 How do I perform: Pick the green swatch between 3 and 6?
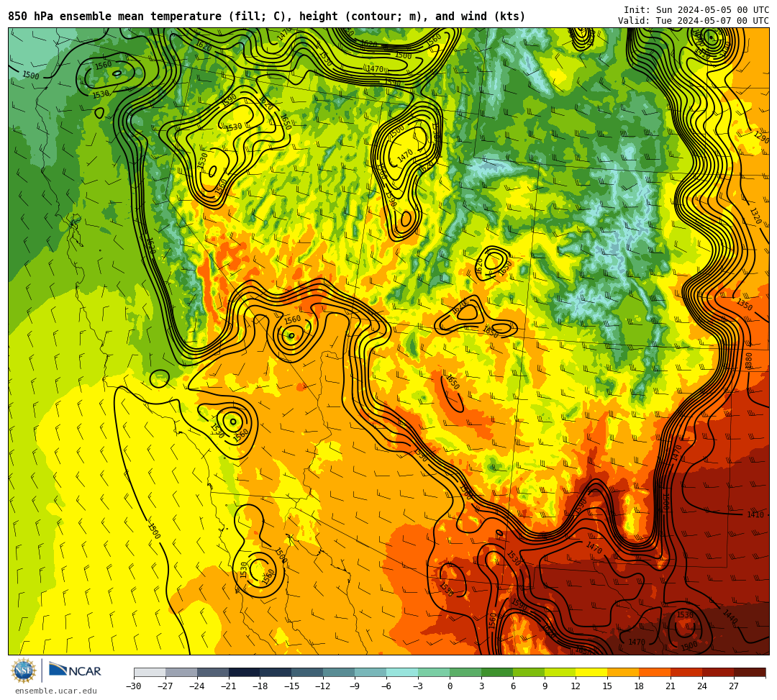(x=497, y=672)
